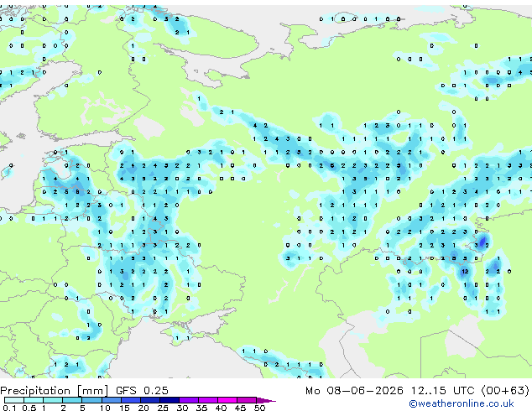Click the '50' legend scale label
This screenshot has width=532, height=411.
point(259,408)
